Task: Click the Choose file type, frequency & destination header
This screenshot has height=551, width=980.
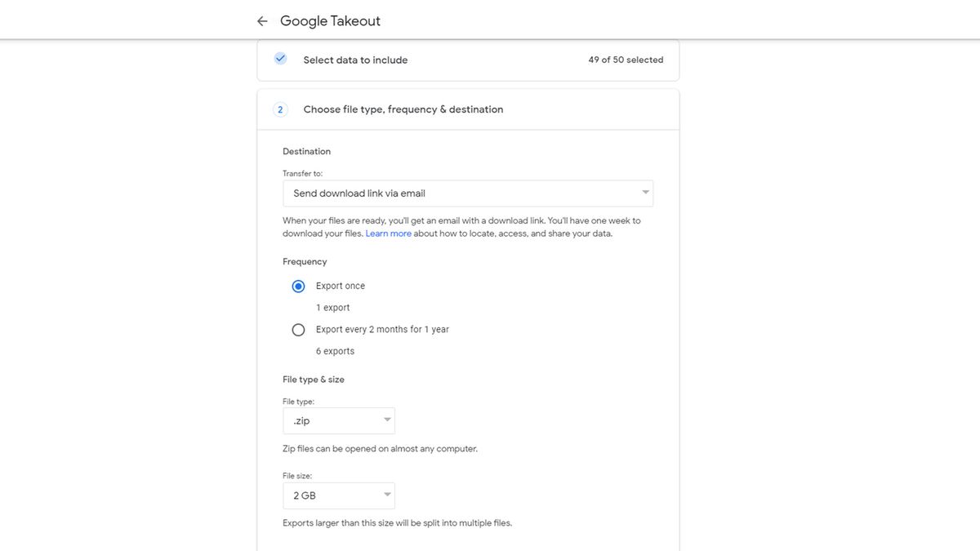Action: pyautogui.click(x=403, y=109)
